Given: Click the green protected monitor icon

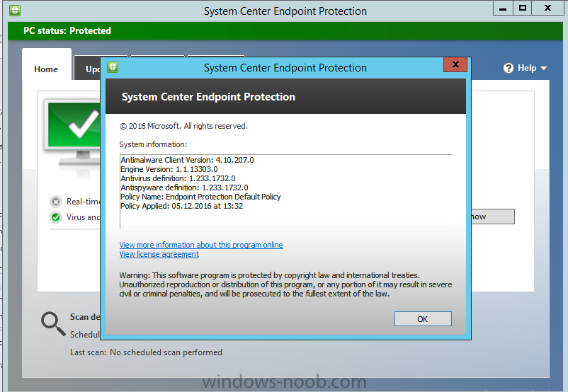Looking at the screenshot, I should (74, 134).
